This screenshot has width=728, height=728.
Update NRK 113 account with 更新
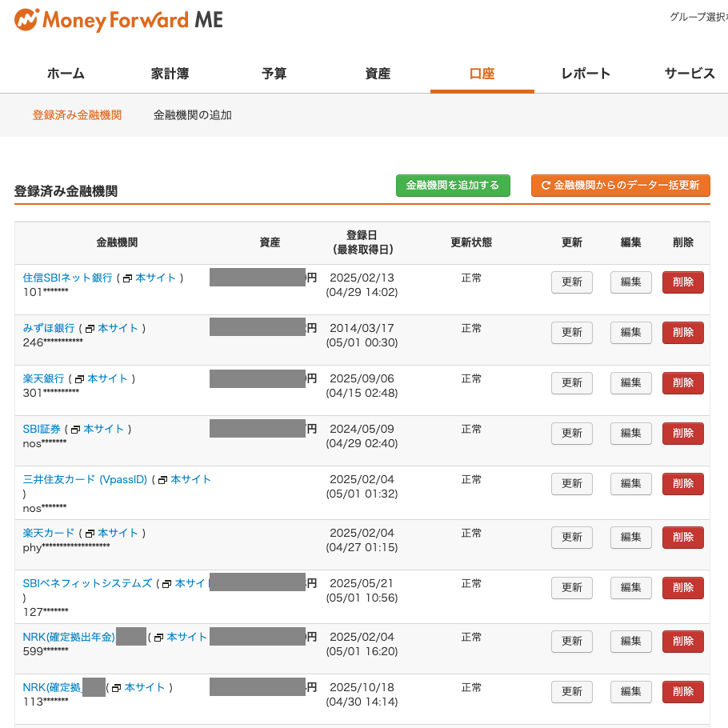click(x=571, y=692)
